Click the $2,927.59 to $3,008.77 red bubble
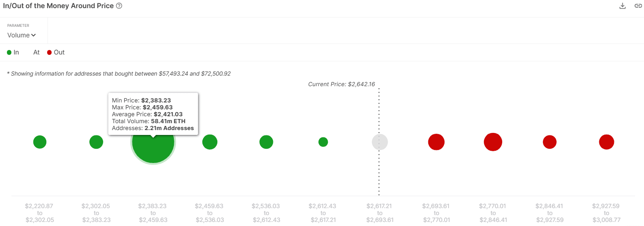This screenshot has height=226, width=644. coord(606,142)
